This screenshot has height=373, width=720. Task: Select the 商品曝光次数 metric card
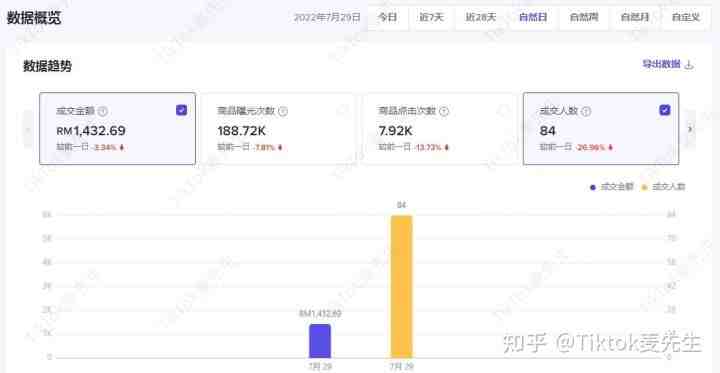pyautogui.click(x=278, y=129)
